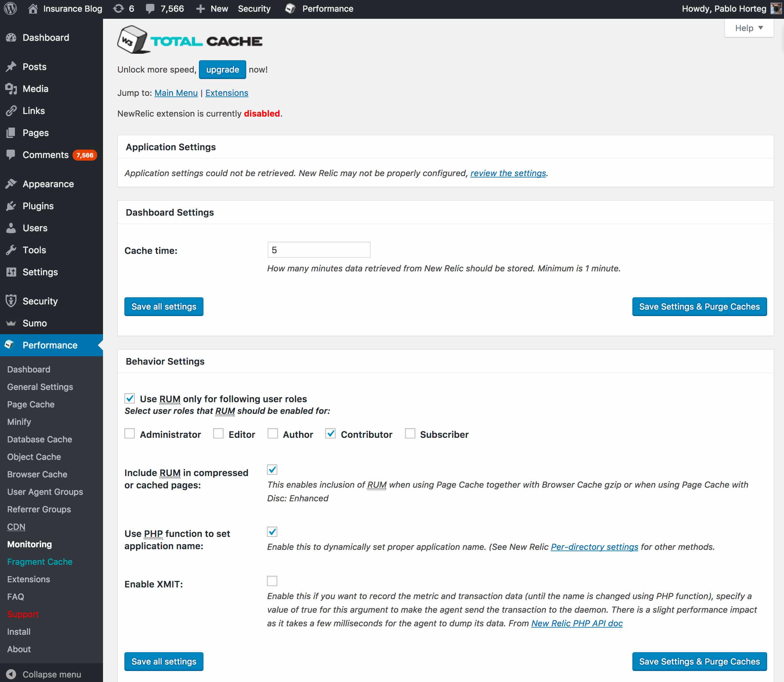Open Extensions submenu item
The image size is (784, 682).
[x=29, y=579]
